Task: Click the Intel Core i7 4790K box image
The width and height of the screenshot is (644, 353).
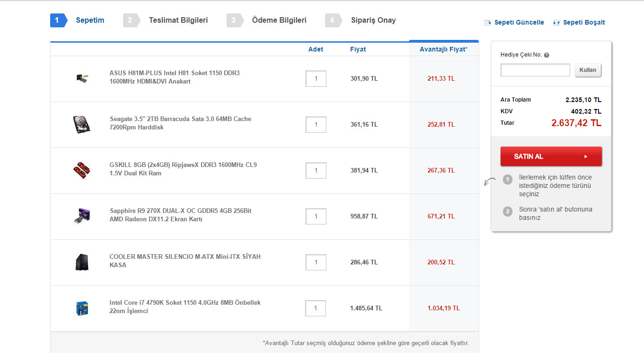Action: tap(82, 308)
